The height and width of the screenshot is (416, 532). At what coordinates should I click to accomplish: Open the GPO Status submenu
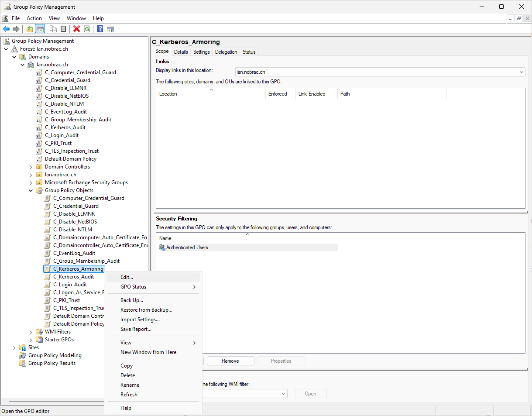pos(153,287)
